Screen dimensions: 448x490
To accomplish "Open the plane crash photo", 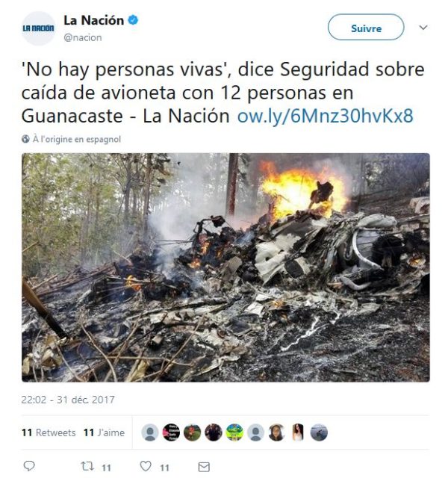I will point(225,267).
